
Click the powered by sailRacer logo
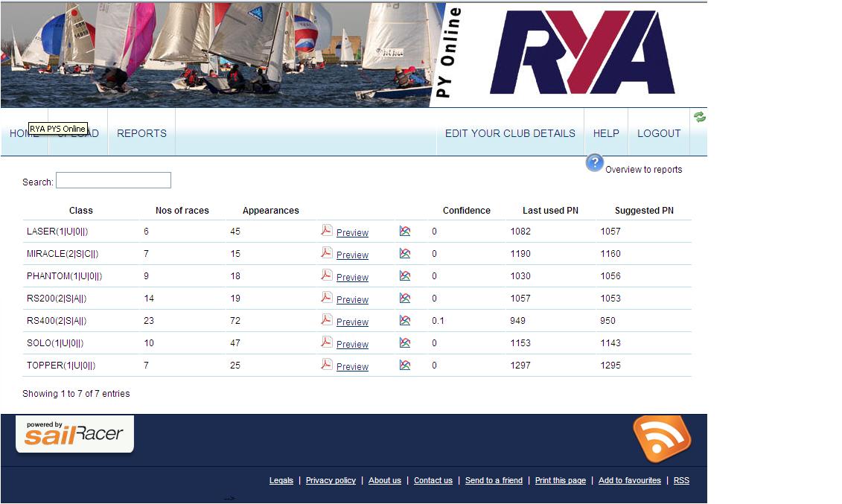pos(74,434)
